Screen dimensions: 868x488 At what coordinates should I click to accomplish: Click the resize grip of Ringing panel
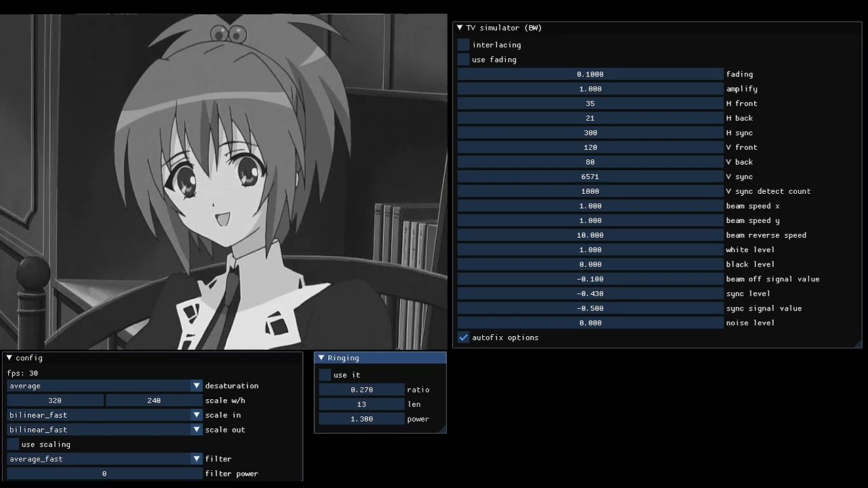(x=441, y=428)
